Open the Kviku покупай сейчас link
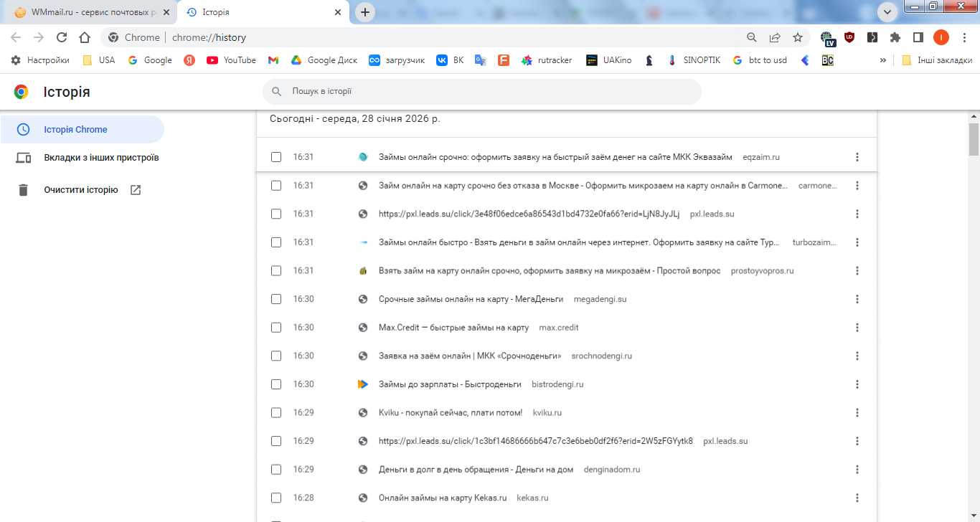The width and height of the screenshot is (980, 522). (451, 412)
